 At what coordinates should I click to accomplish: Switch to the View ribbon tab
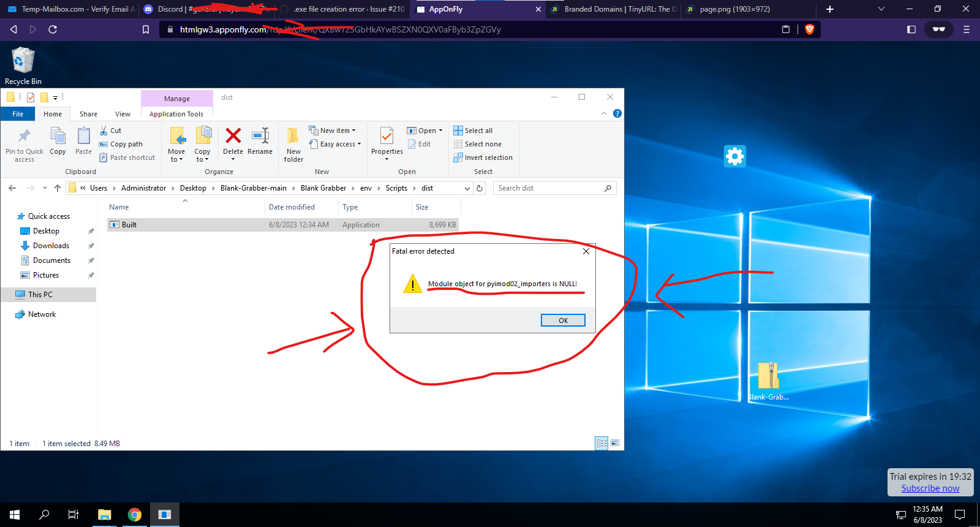click(123, 114)
